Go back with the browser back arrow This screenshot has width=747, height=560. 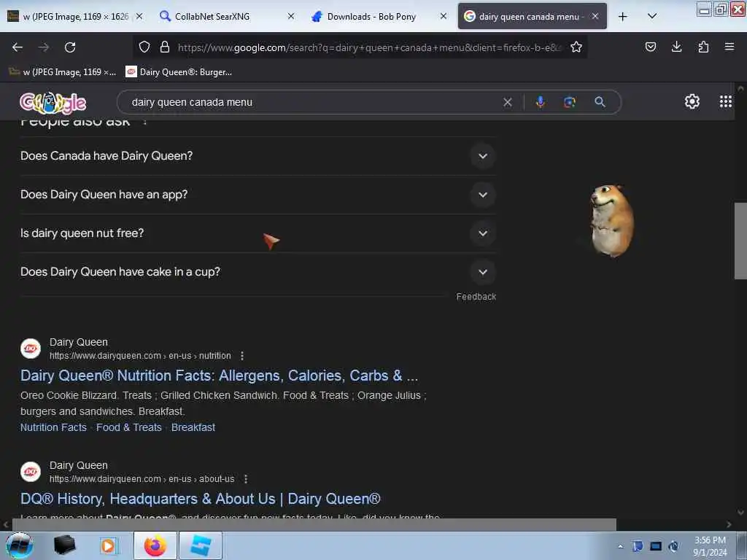tap(18, 47)
